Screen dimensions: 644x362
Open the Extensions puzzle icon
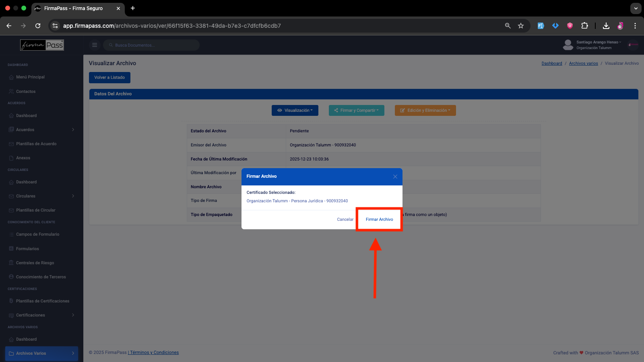pyautogui.click(x=585, y=26)
